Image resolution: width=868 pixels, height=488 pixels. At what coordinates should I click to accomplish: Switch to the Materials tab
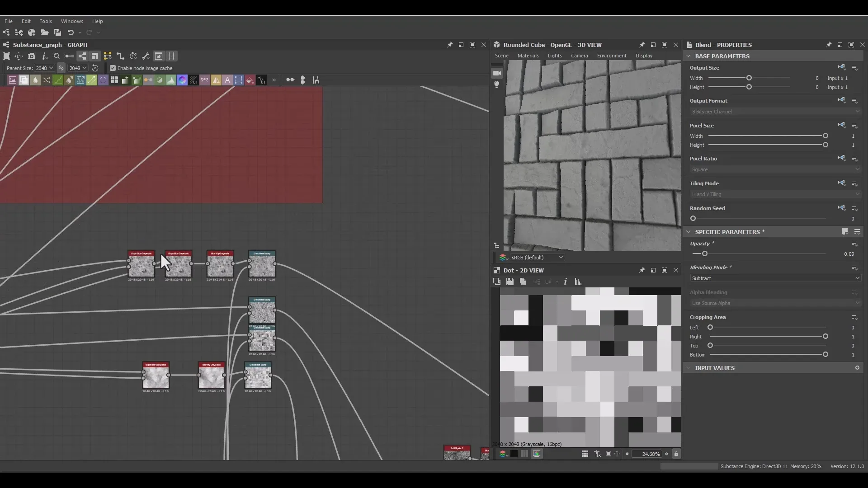[528, 56]
